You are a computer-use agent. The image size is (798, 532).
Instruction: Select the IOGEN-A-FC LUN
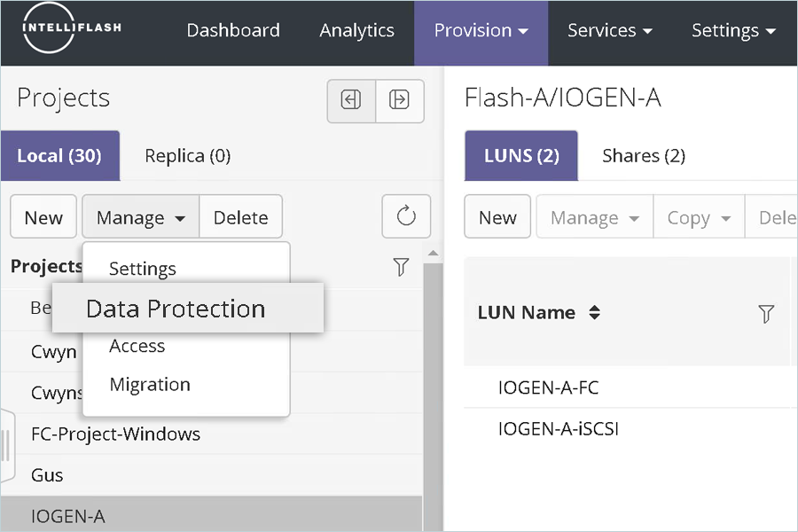pyautogui.click(x=627, y=387)
